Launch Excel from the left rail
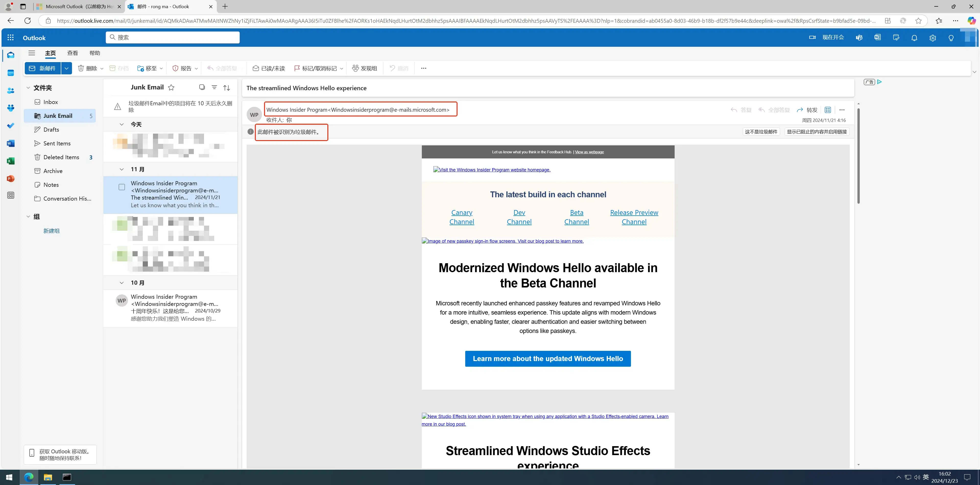Screen dimensions: 980x485 pos(11,161)
